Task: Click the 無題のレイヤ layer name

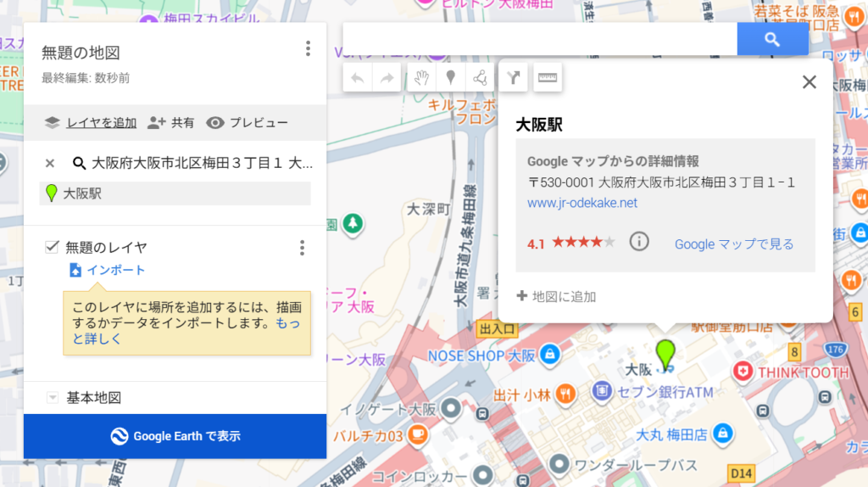Action: (x=106, y=247)
